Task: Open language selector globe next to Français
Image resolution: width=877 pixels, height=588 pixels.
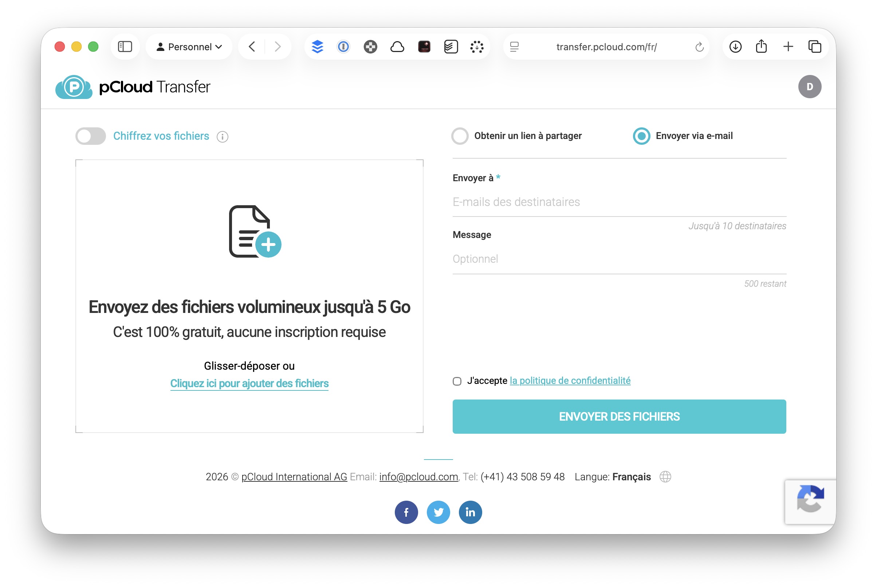Action: [x=665, y=477]
